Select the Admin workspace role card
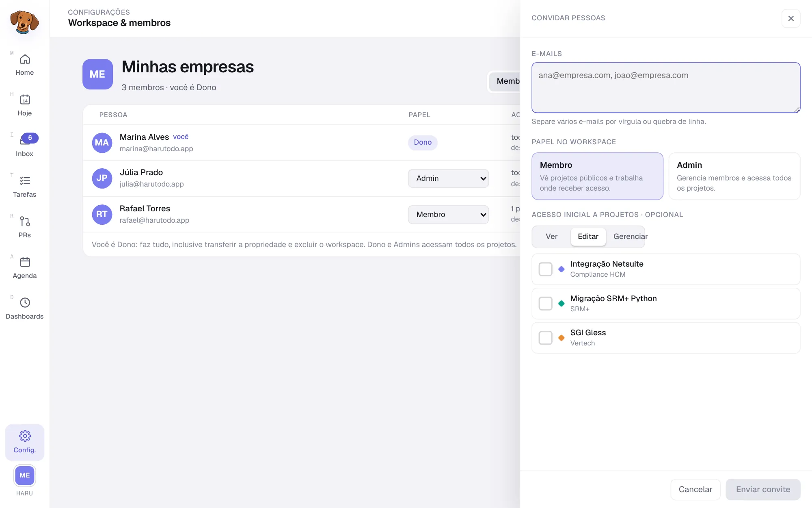Screen dimensions: 812x508 pyautogui.click(x=734, y=176)
